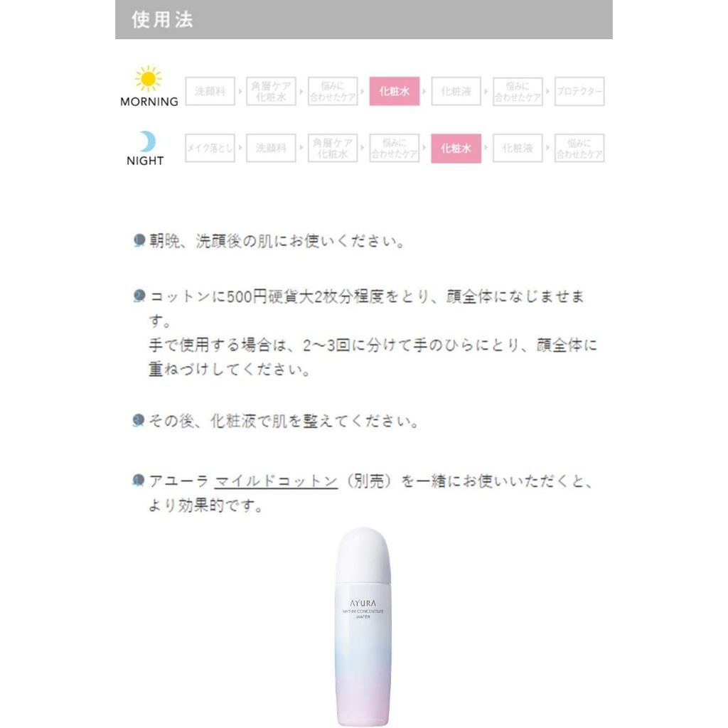Click the step 2 numbered bullet icon

tap(139, 296)
